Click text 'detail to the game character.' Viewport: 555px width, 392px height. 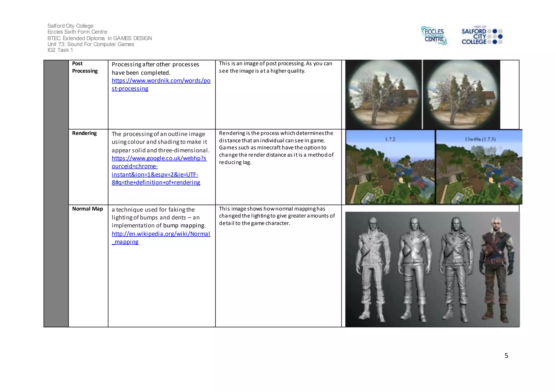(254, 223)
